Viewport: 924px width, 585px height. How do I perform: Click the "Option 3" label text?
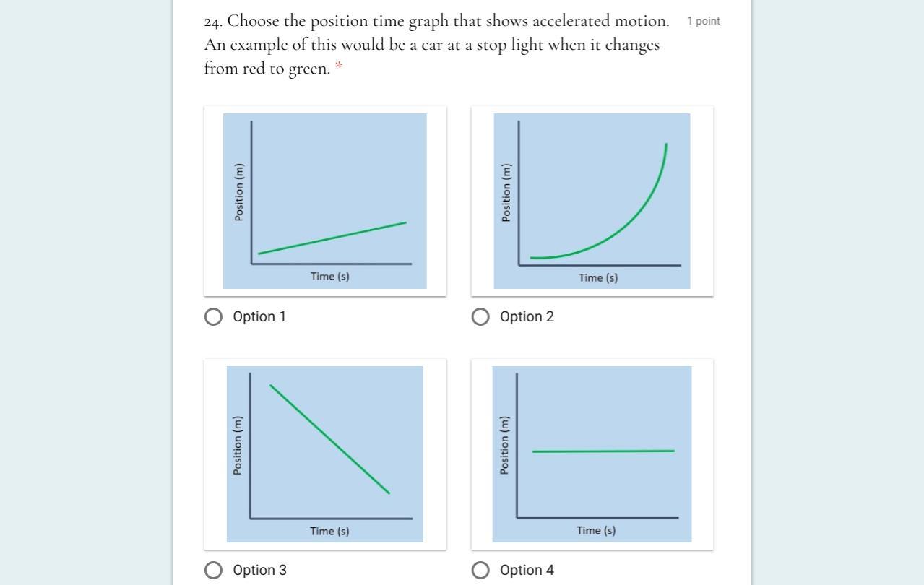pos(259,571)
